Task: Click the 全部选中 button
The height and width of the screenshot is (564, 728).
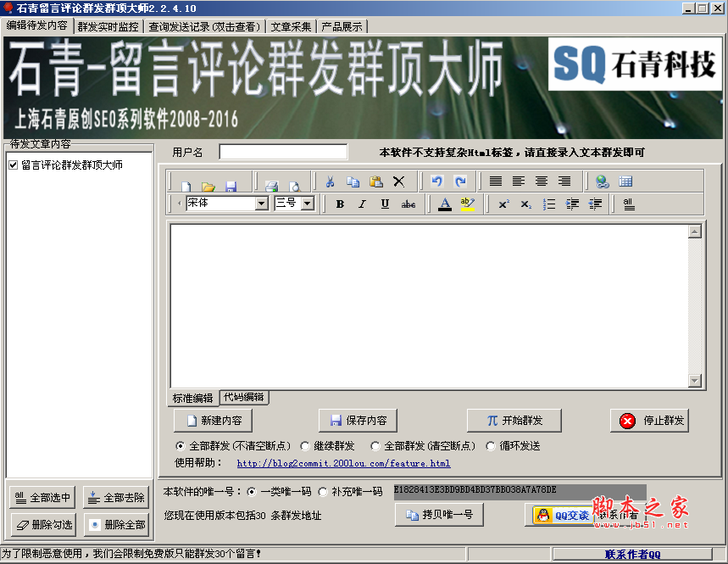Action: [42, 498]
